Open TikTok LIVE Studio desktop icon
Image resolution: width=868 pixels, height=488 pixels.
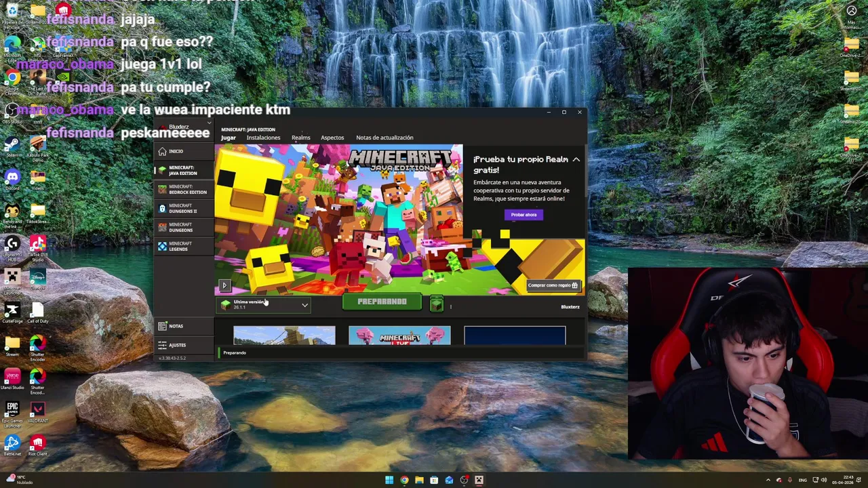click(37, 247)
